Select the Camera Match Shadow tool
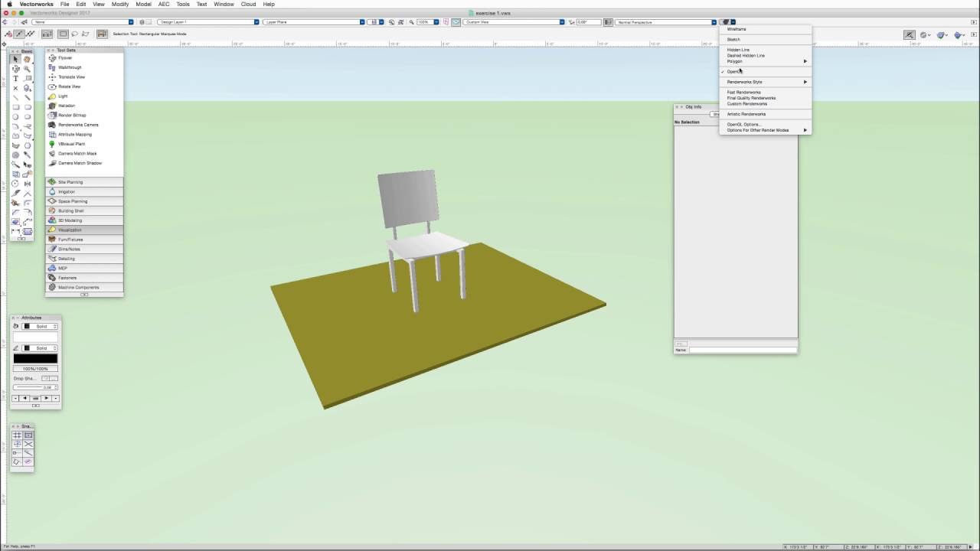 coord(84,163)
